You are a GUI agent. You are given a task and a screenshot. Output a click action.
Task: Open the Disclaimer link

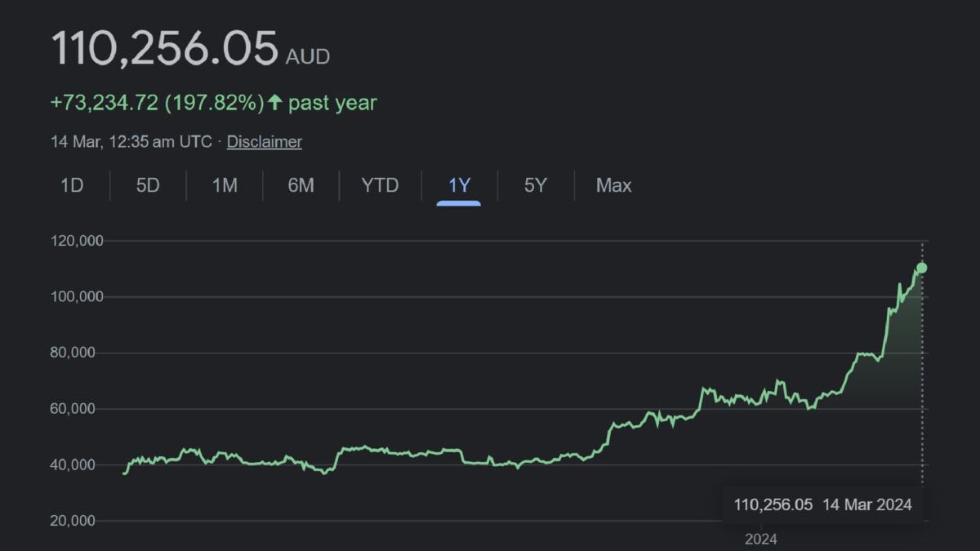coord(264,141)
